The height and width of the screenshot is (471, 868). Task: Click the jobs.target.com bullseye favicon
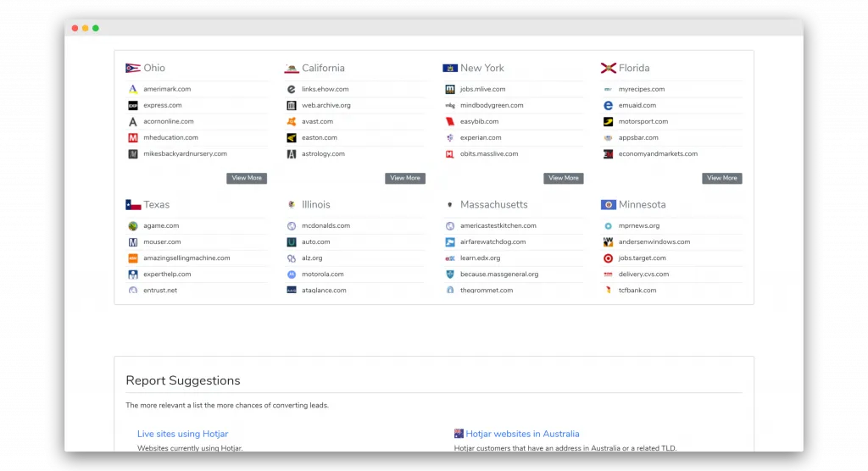[x=608, y=258]
